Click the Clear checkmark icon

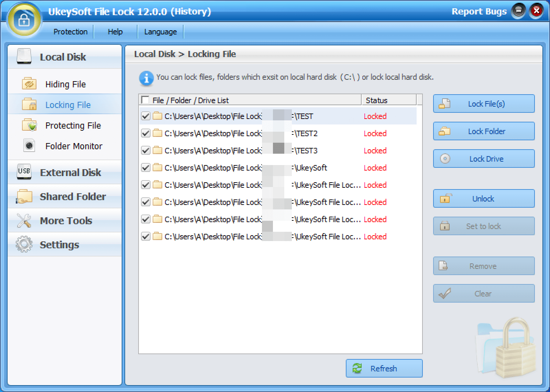point(445,293)
